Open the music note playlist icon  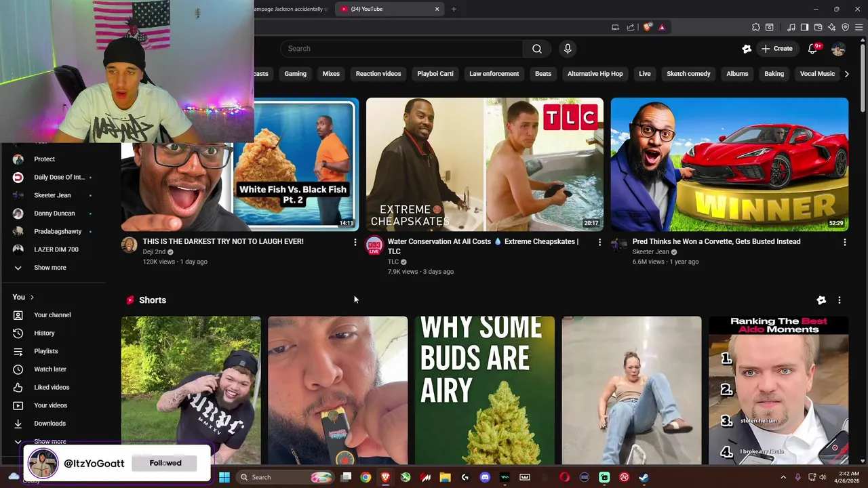pos(791,27)
